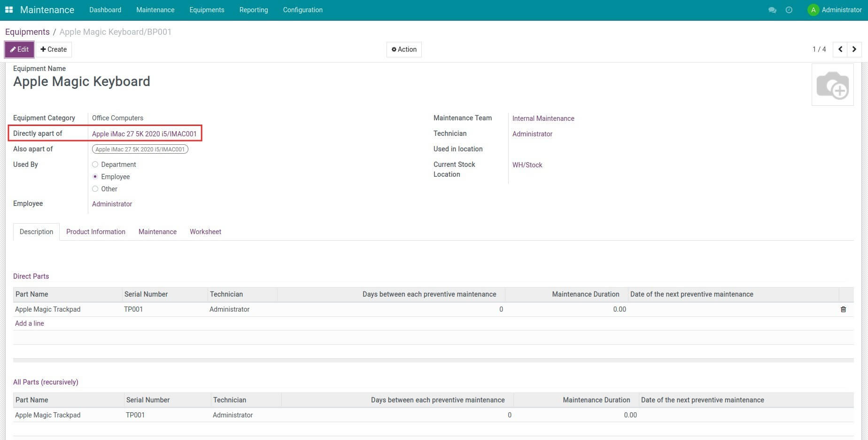Screen dimensions: 868x440
Task: Open the Apple iMac 27 5K parent link
Action: click(144, 134)
